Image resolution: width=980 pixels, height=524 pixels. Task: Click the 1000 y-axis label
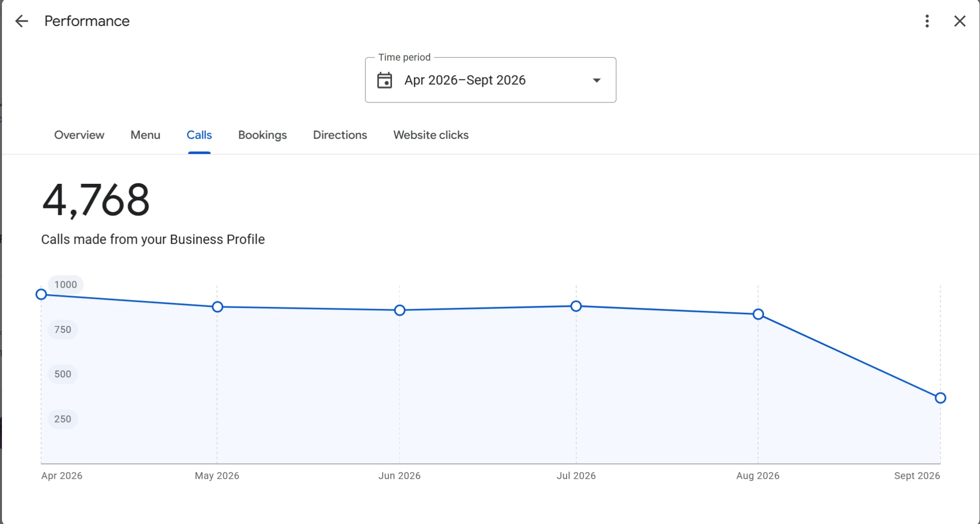(66, 285)
